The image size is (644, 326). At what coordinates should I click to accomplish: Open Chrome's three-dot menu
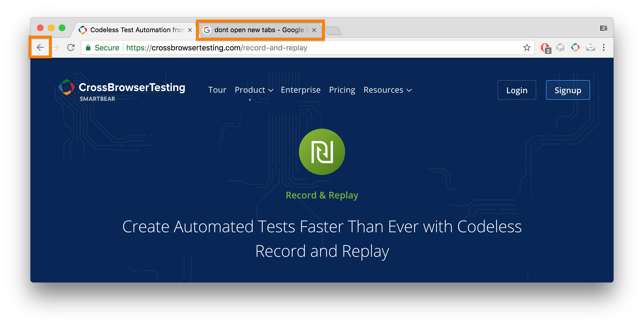pos(604,47)
